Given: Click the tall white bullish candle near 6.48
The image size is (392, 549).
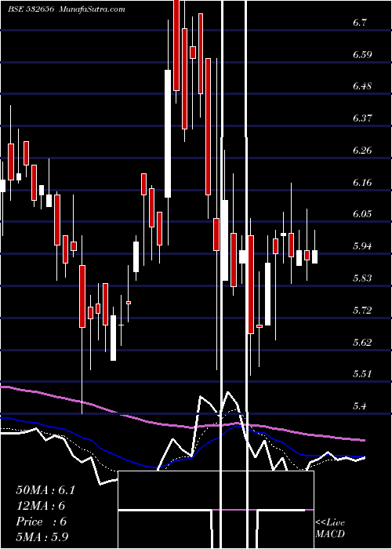Looking at the screenshot, I should coord(168,134).
